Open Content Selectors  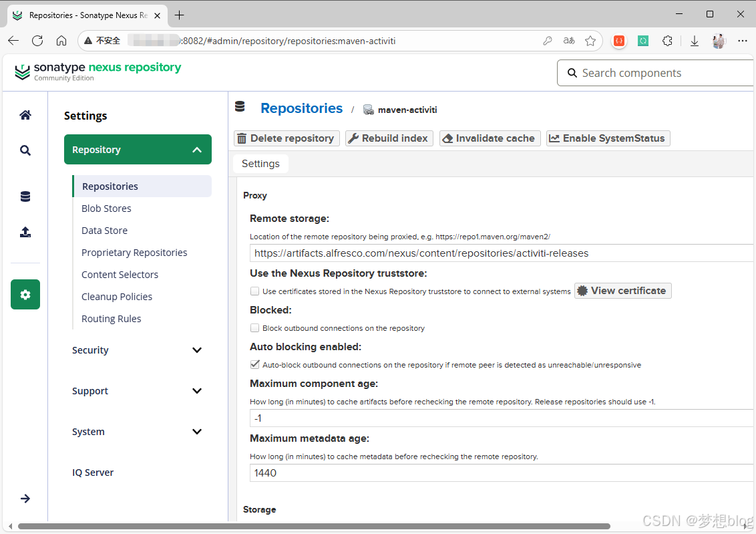120,275
